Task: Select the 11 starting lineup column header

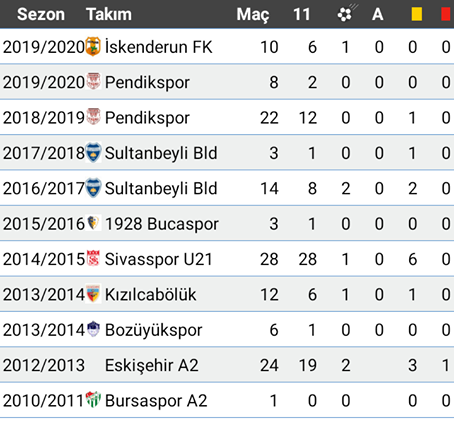Action: click(302, 14)
